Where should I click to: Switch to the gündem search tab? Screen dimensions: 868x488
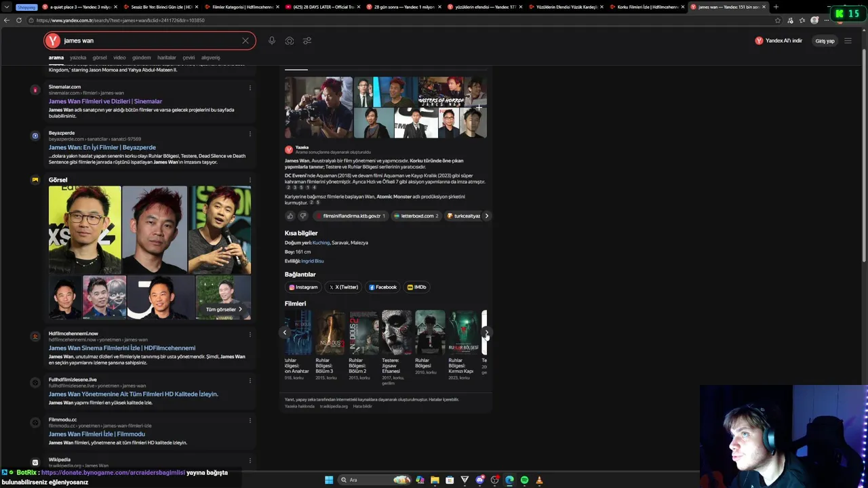pyautogui.click(x=141, y=58)
